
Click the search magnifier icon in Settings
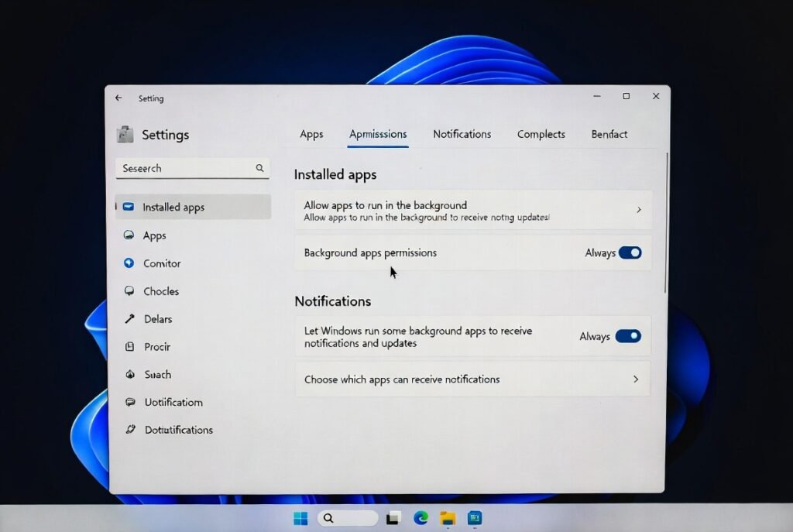click(x=259, y=168)
